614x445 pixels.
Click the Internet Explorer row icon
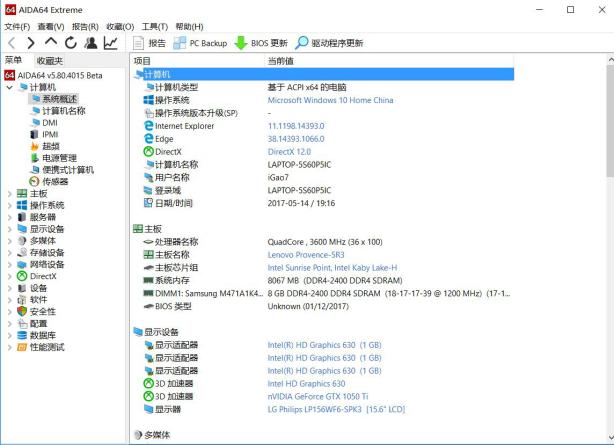click(x=148, y=126)
